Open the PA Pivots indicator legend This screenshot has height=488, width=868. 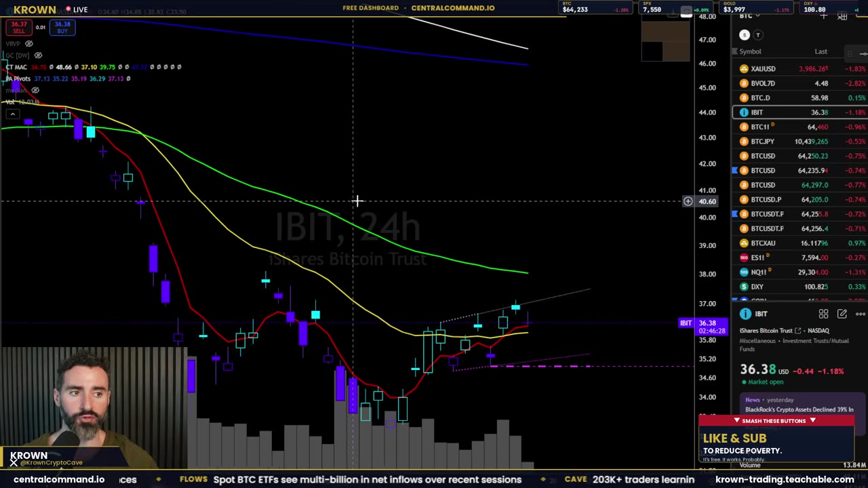tap(18, 79)
